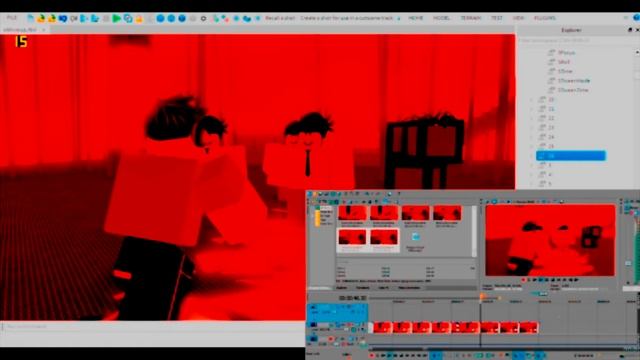Click the command bar input at the bottom
Viewport: 640px width, 360px height.
153,327
